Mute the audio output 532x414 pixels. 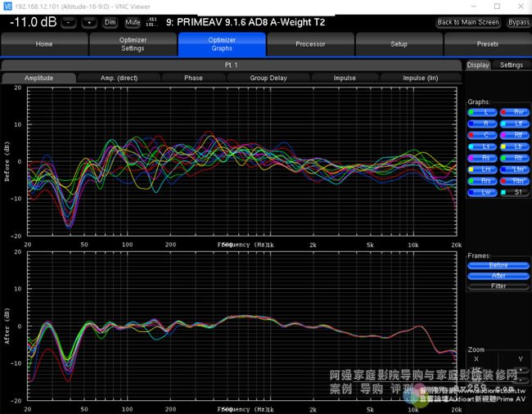(133, 22)
